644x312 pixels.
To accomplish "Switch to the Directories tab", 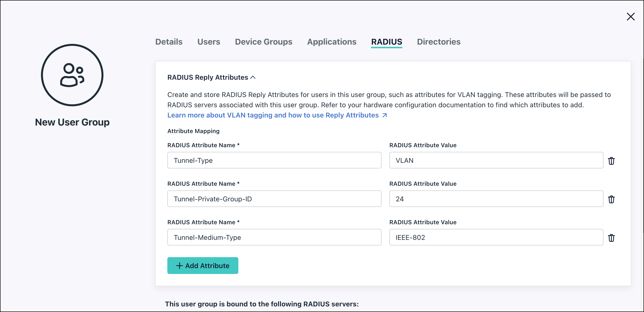I will (439, 42).
